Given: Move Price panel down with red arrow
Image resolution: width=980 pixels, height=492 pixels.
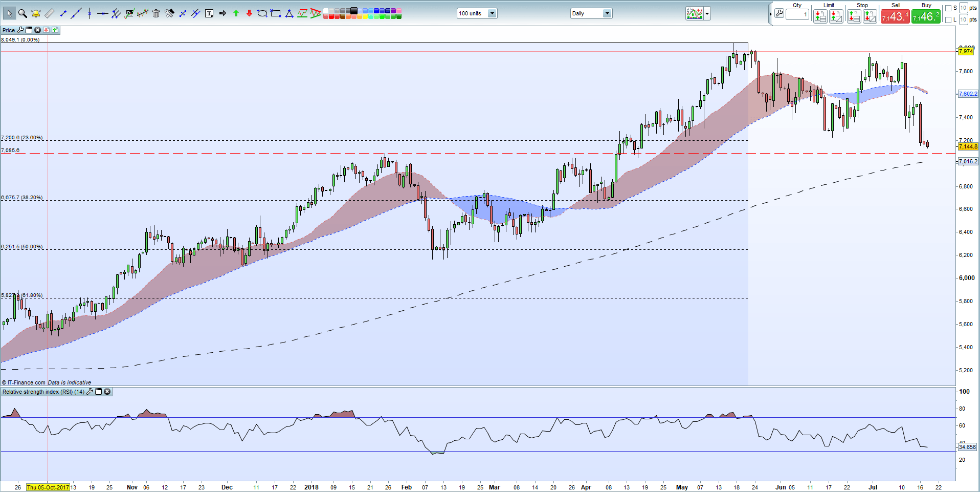Looking at the screenshot, I should coord(46,30).
